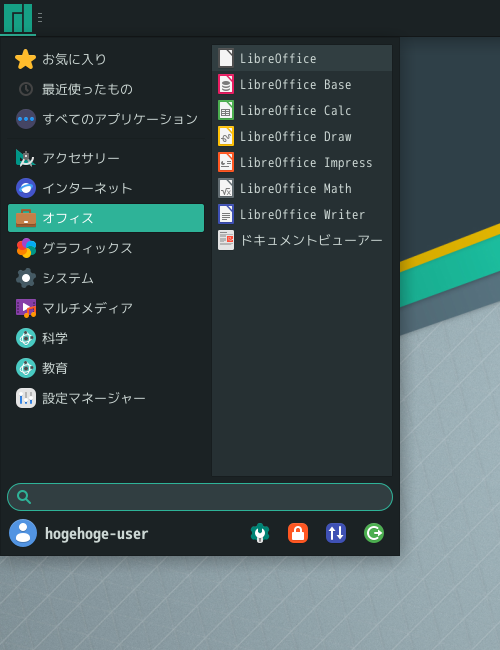Show 最近使ったもの recently used list
This screenshot has width=500, height=650.
click(106, 89)
